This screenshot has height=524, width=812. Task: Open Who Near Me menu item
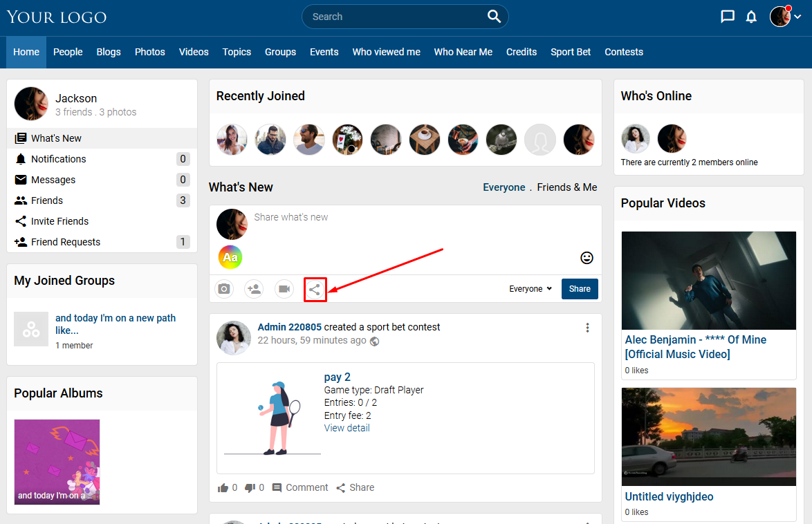463,53
